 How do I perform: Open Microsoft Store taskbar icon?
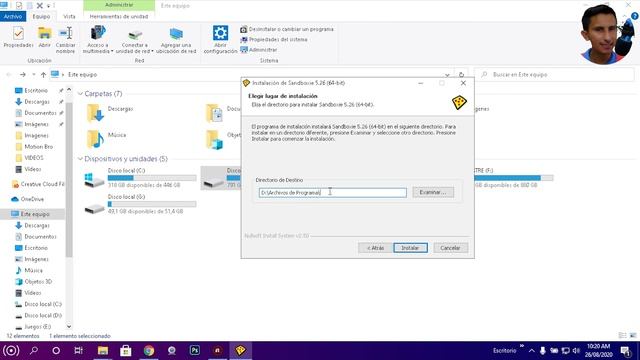click(x=126, y=351)
